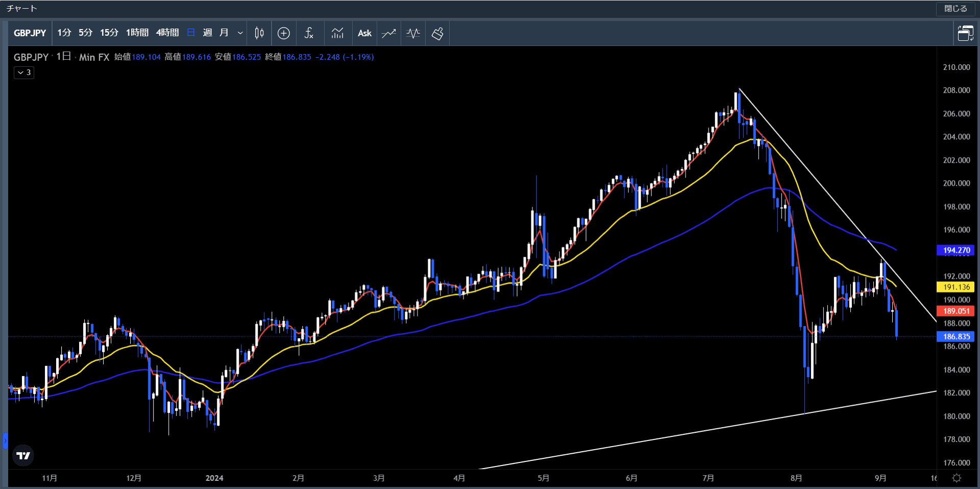Select the 5分 timeframe
980x489 pixels.
click(86, 33)
